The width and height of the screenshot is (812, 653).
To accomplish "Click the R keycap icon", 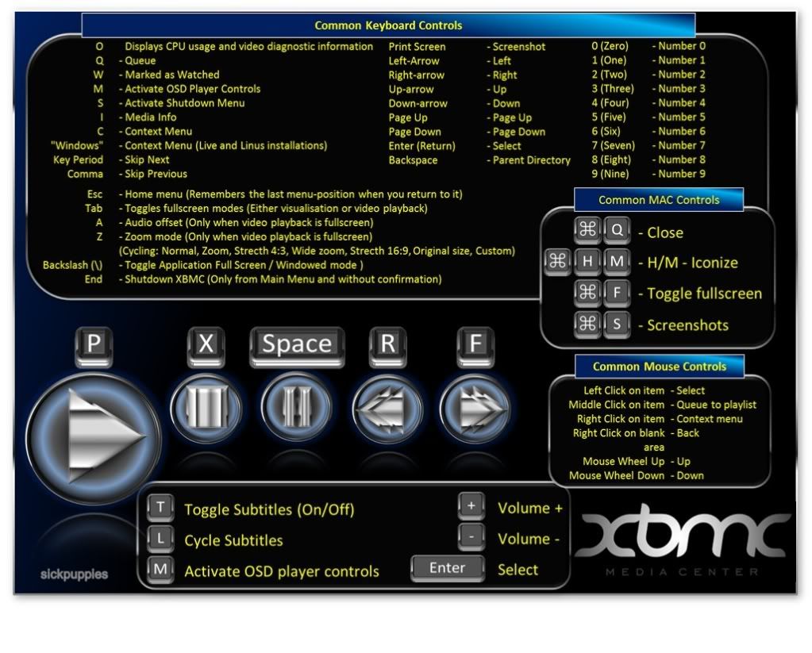I will tap(387, 344).
